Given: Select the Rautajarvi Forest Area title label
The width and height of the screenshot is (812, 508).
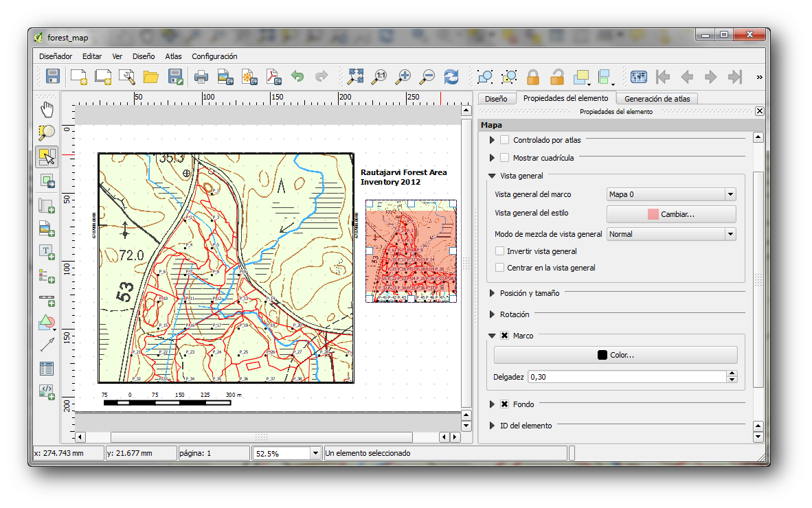Looking at the screenshot, I should (x=403, y=177).
